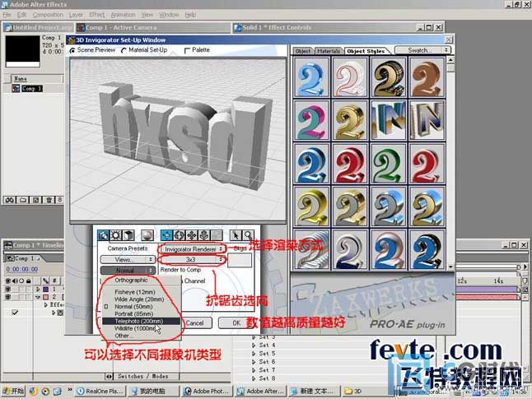
Task: Create new folder in Project panel
Action: (23, 200)
